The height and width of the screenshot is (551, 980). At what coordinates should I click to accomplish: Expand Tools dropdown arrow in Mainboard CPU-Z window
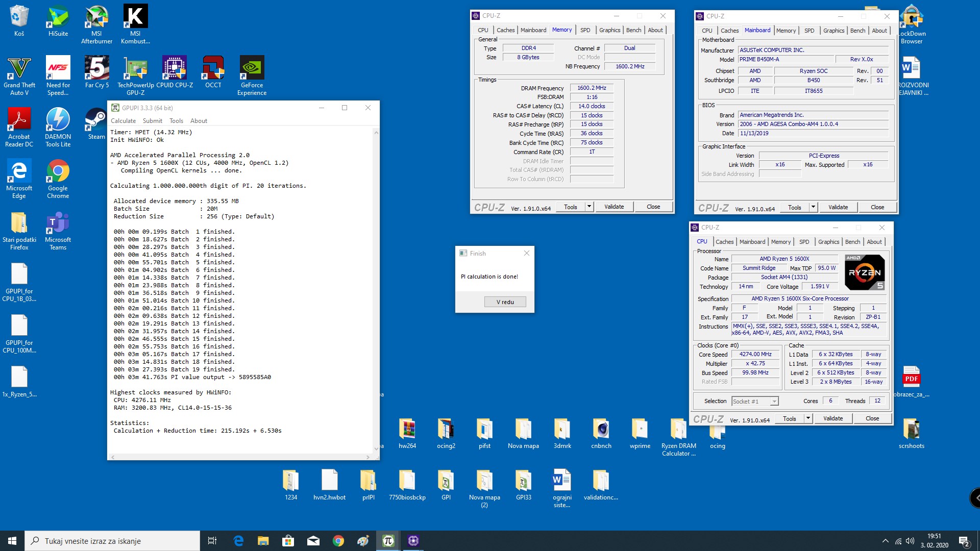tap(813, 207)
